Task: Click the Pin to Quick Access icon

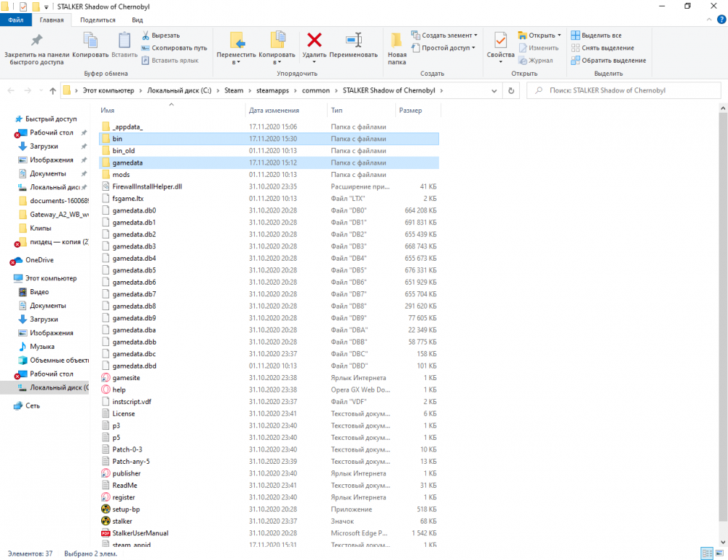Action: [36, 41]
